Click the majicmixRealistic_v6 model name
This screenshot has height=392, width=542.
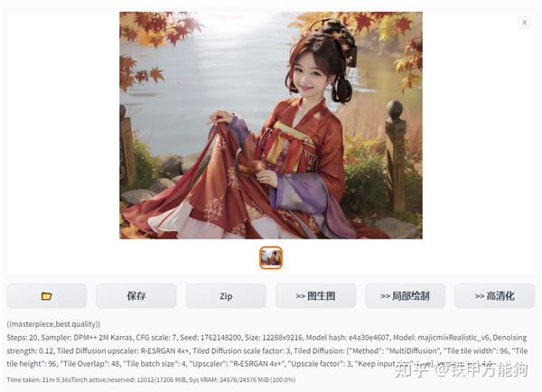[453, 338]
